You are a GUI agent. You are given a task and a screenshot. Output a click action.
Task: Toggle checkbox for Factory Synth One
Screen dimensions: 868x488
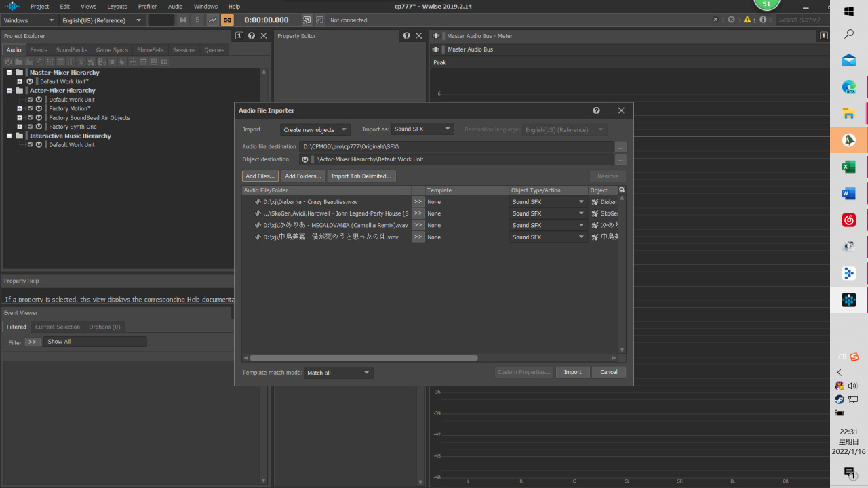point(30,127)
